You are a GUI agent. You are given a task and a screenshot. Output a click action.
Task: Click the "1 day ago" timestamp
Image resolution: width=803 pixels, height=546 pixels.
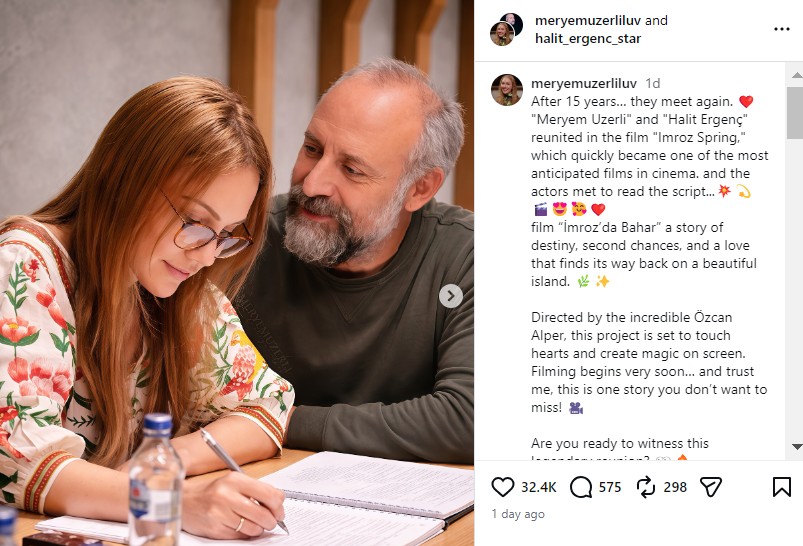click(518, 514)
